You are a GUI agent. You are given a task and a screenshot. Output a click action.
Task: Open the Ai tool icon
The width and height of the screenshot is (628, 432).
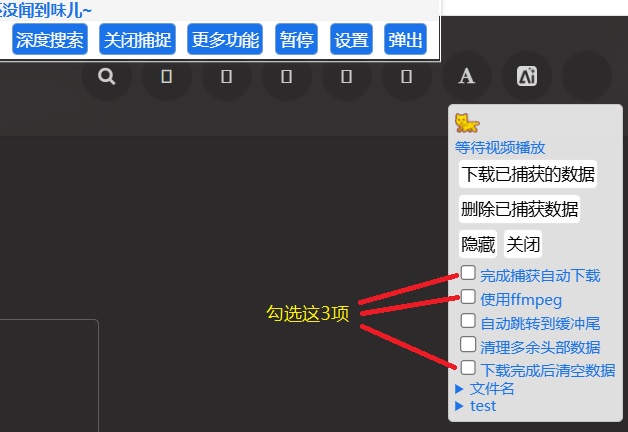527,76
